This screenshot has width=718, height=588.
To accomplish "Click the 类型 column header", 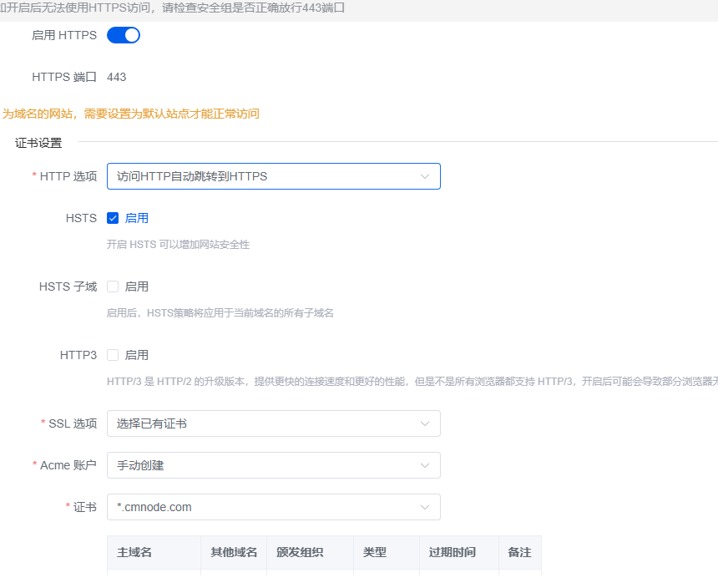I will click(x=375, y=553).
